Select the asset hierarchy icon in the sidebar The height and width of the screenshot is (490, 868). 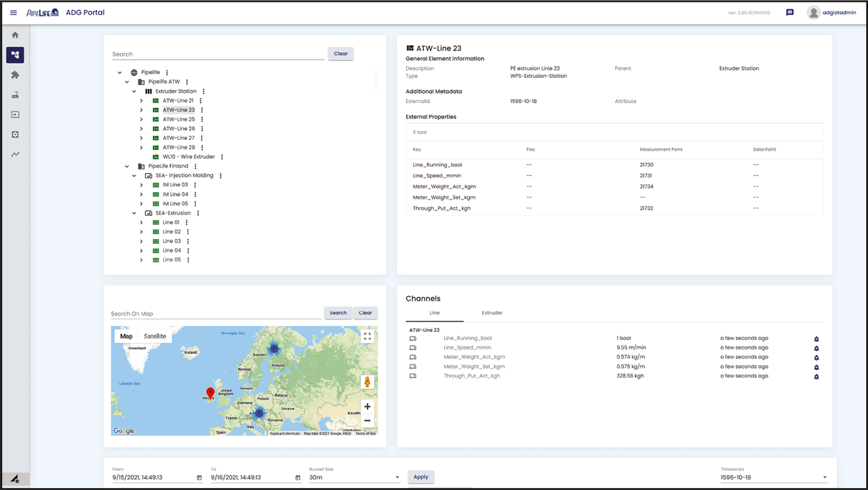pos(14,55)
